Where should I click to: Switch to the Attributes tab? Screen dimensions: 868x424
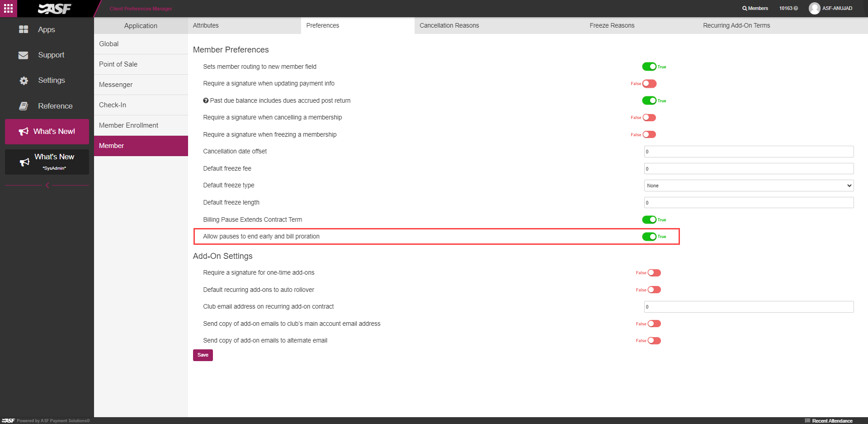(244, 25)
